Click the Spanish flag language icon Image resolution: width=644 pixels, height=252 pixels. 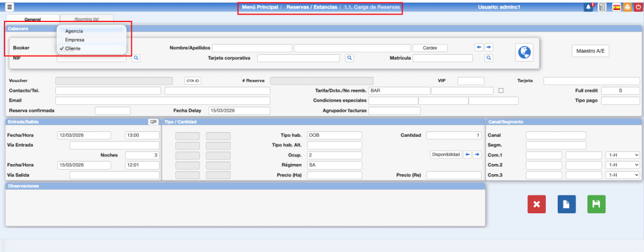616,7
